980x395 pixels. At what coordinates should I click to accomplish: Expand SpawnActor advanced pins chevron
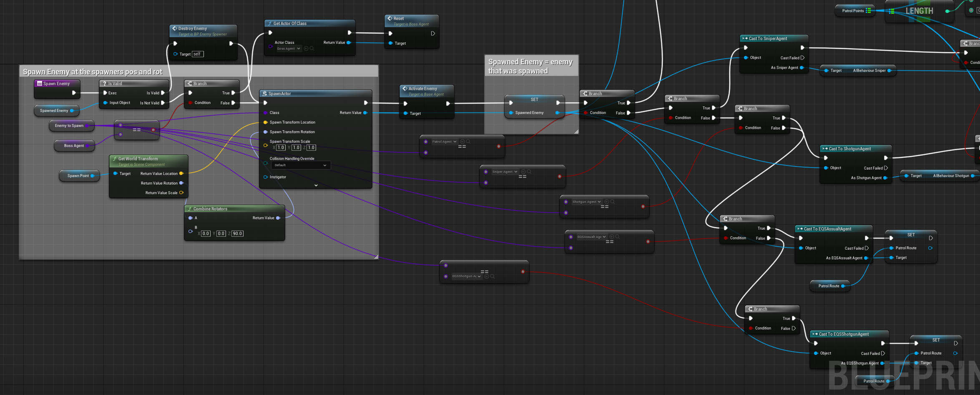pyautogui.click(x=316, y=185)
